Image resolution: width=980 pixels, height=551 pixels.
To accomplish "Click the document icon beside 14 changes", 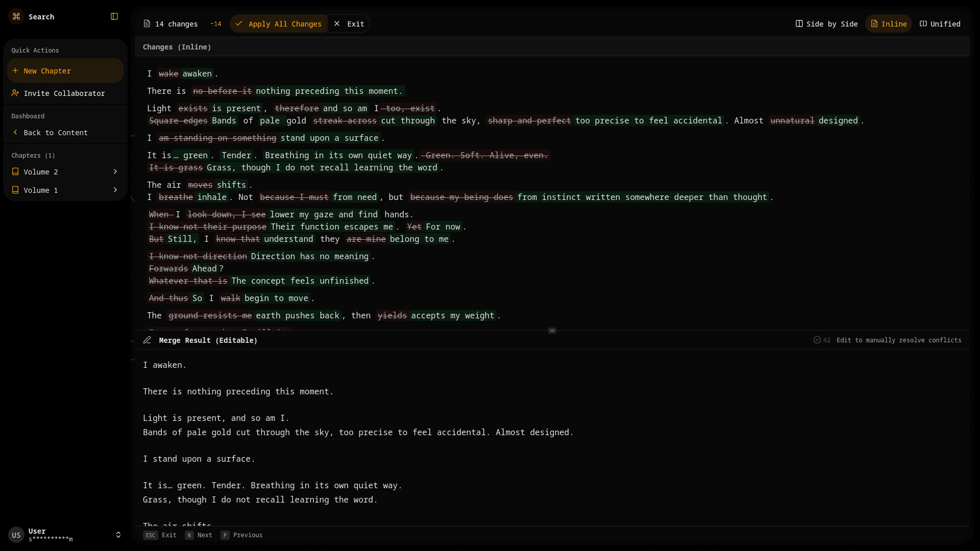I will 147,23.
